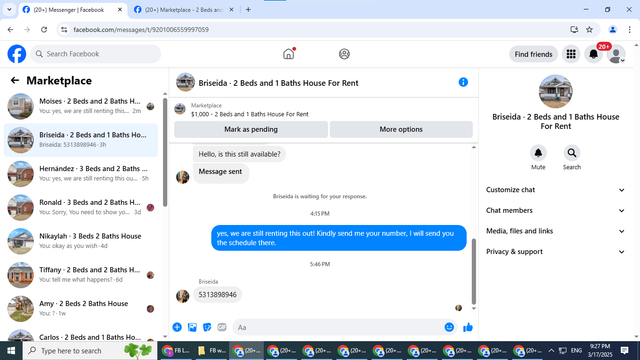Expand Chat members section
Viewport: 640px width, 360px height.
(555, 211)
